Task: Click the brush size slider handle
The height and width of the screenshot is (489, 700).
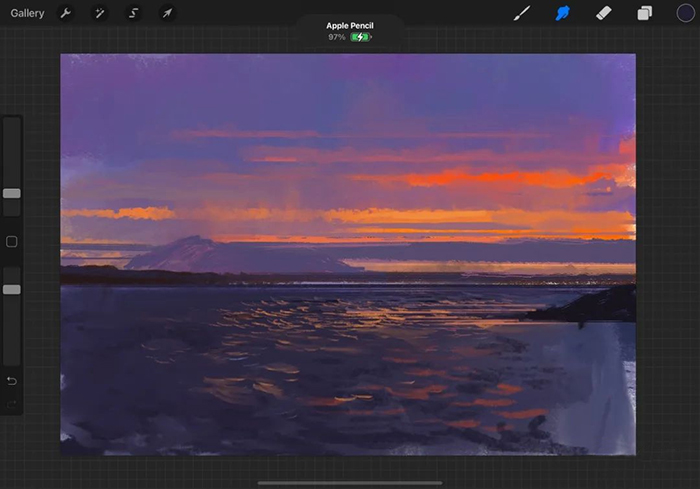Action: (x=12, y=193)
